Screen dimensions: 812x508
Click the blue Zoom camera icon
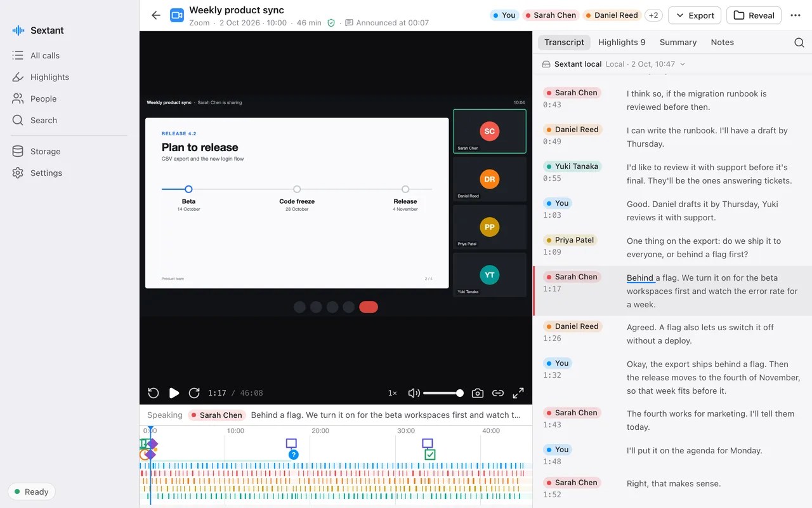click(x=177, y=15)
